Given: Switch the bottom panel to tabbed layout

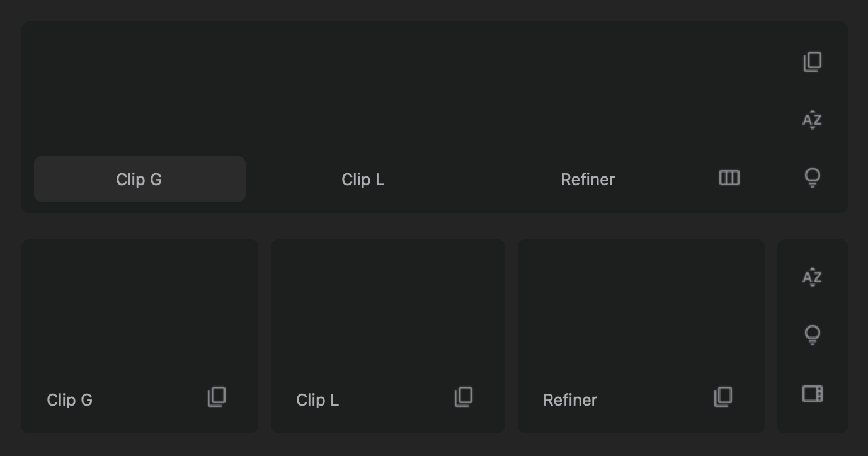Looking at the screenshot, I should pos(812,393).
